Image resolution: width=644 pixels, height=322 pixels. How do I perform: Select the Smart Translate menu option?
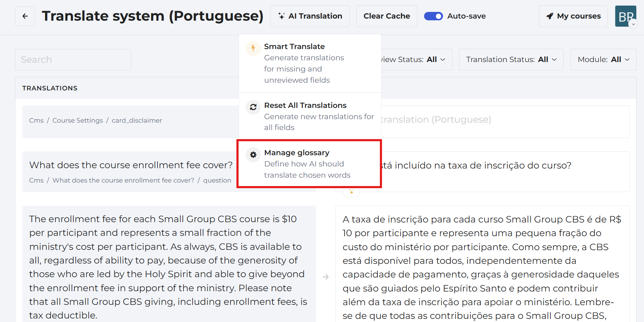(310, 63)
